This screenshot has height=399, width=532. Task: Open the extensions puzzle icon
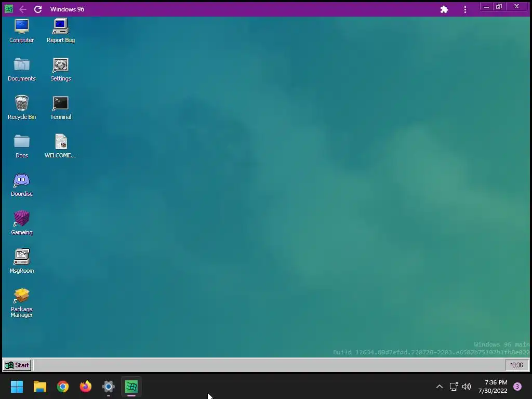click(x=444, y=9)
